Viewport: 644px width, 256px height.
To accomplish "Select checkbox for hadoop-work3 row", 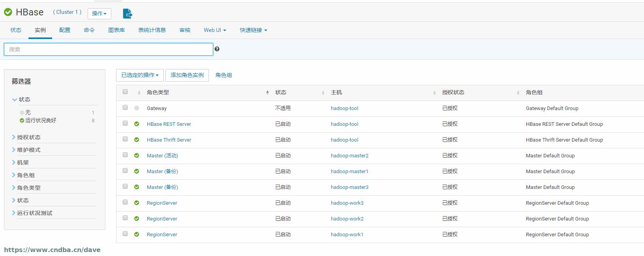I will [125, 202].
